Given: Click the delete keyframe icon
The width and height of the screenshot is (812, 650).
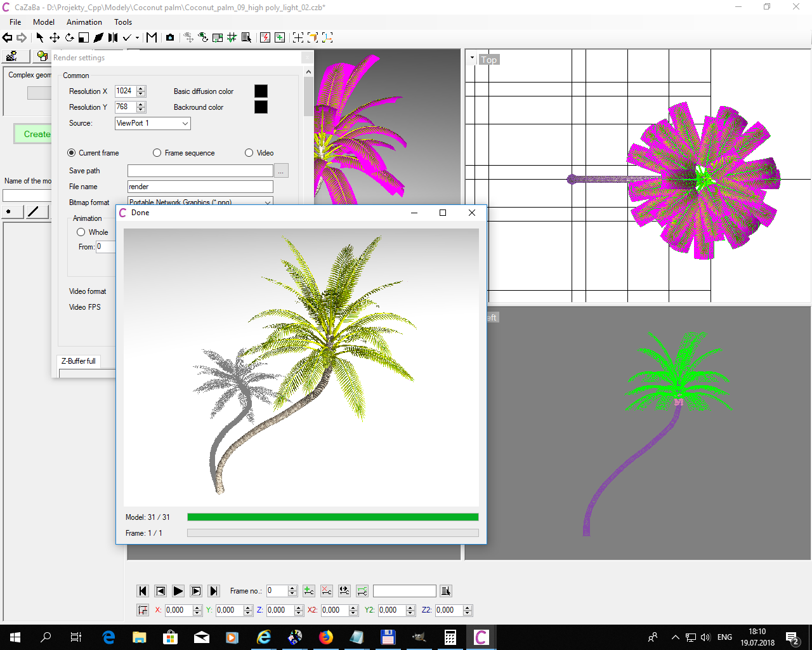Looking at the screenshot, I should coord(326,591).
